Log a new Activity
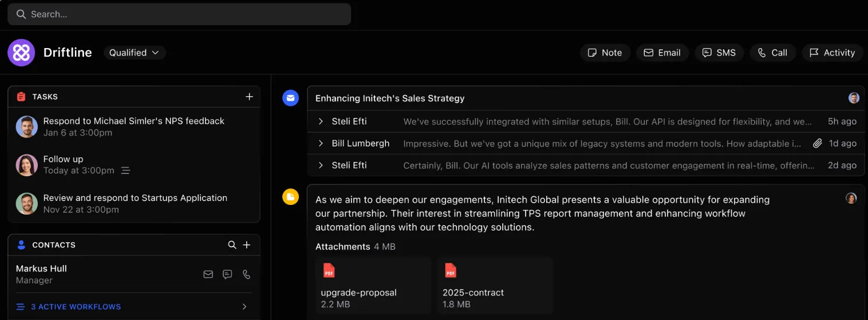This screenshot has height=320, width=868. click(833, 53)
